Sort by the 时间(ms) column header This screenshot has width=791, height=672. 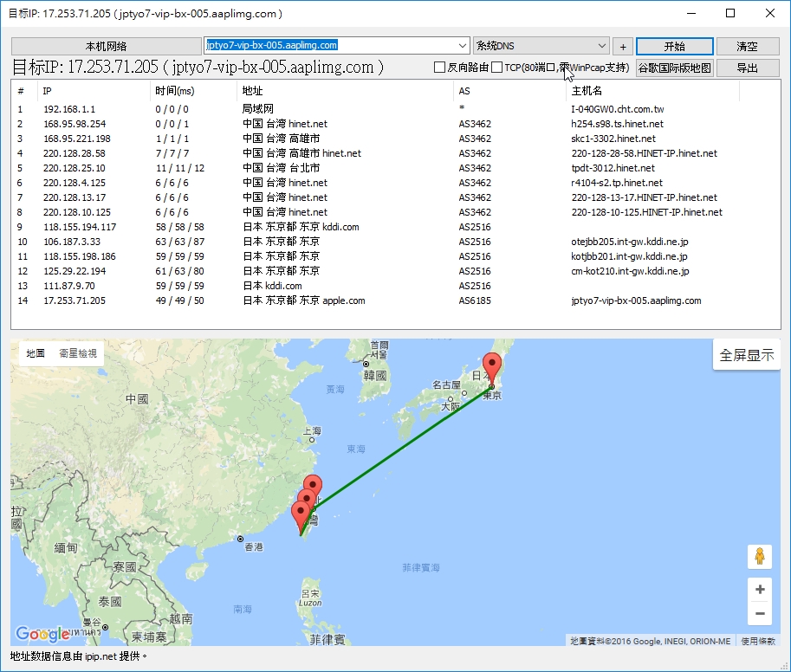point(194,91)
